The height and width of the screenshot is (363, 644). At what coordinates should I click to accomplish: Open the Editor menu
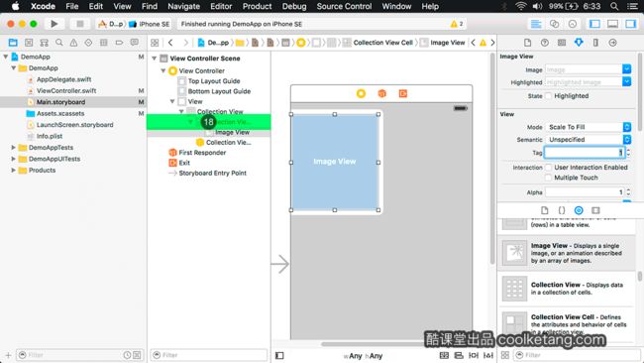[221, 6]
